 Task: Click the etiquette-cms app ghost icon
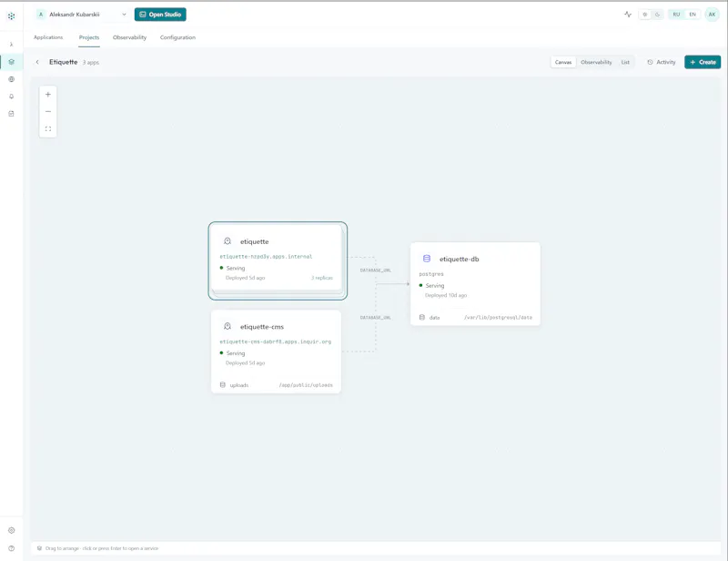pyautogui.click(x=227, y=326)
